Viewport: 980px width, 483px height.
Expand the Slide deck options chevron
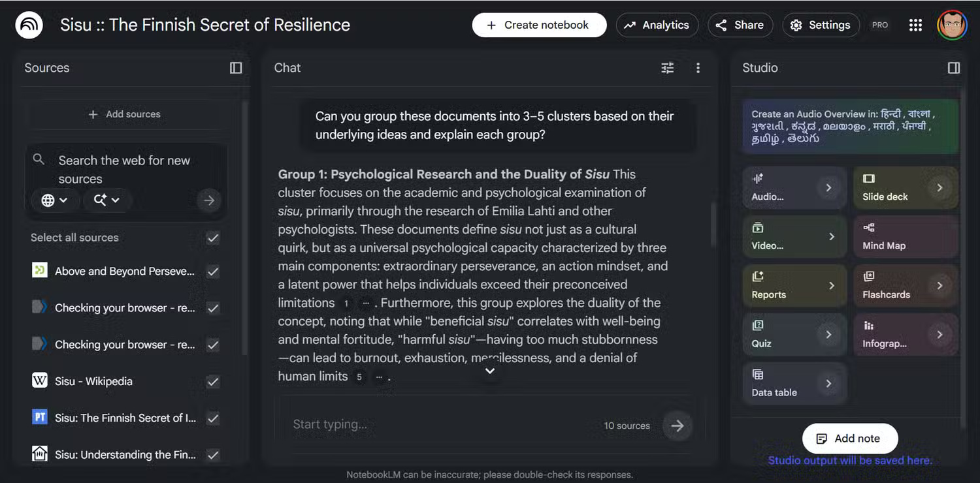[x=939, y=188]
